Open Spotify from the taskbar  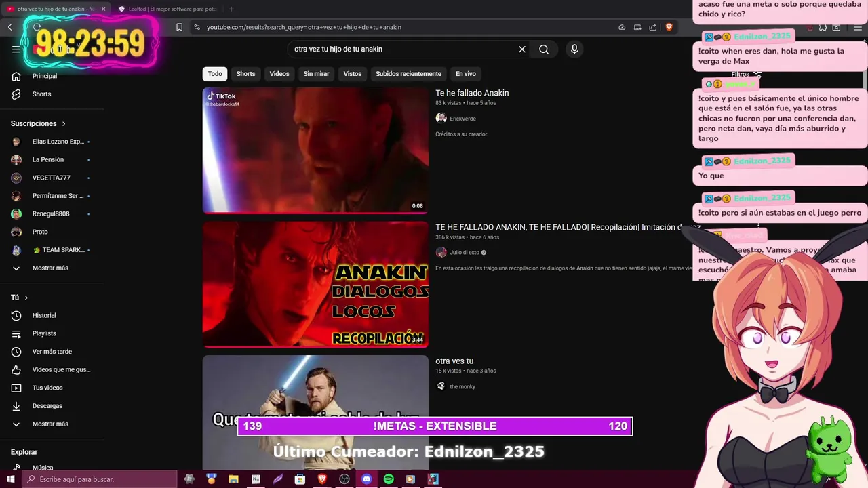pyautogui.click(x=389, y=479)
